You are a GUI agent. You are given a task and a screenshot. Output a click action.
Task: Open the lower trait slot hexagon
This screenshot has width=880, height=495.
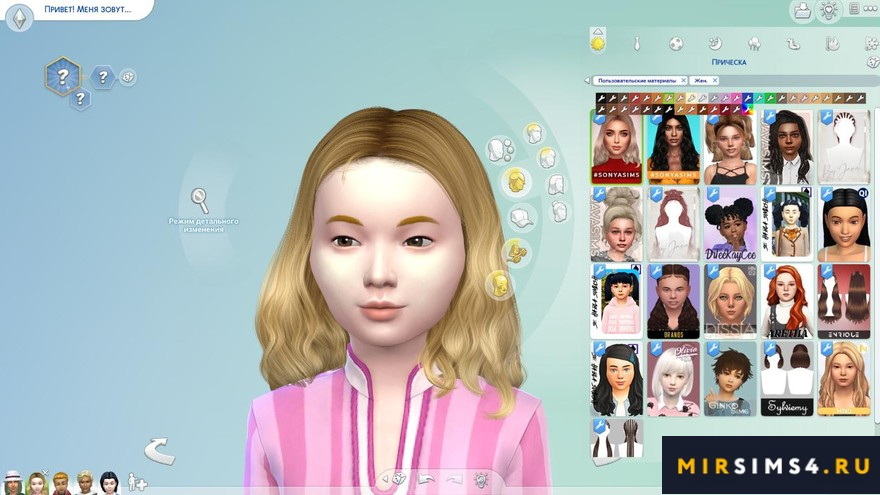click(x=80, y=99)
